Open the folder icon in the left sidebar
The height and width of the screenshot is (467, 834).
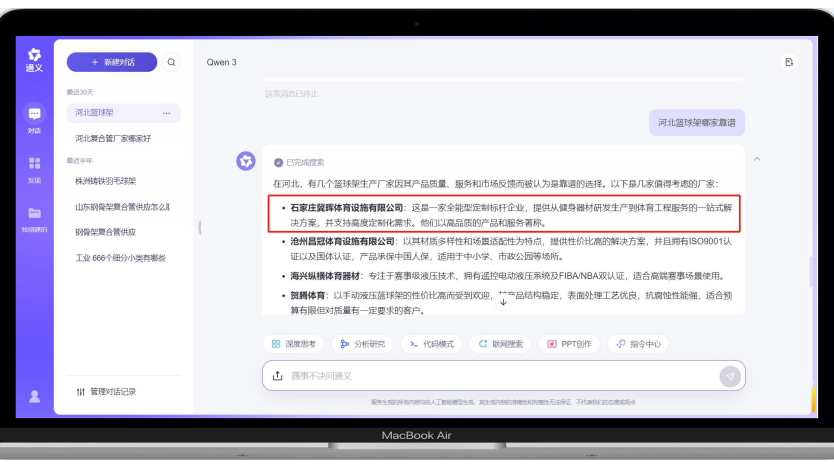click(x=35, y=213)
